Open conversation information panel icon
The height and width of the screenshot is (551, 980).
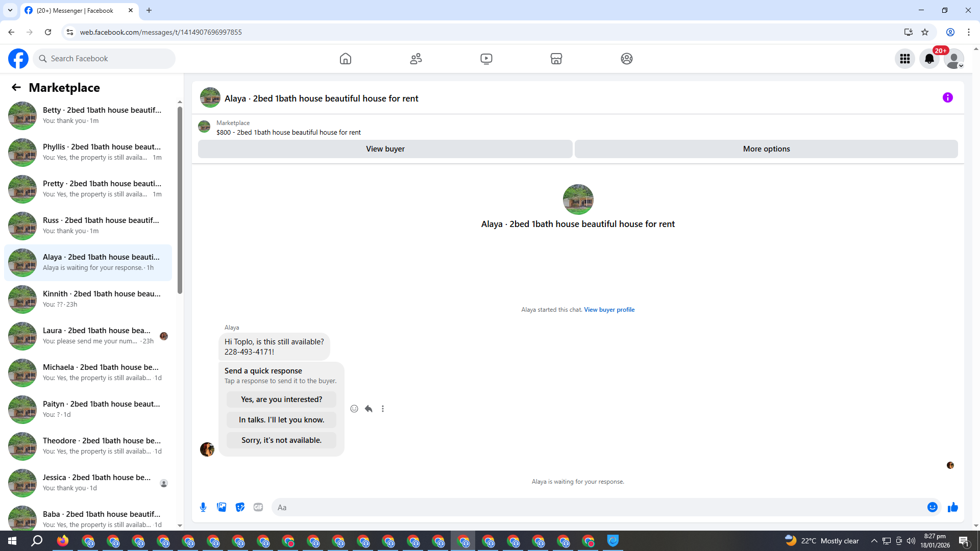(x=947, y=97)
